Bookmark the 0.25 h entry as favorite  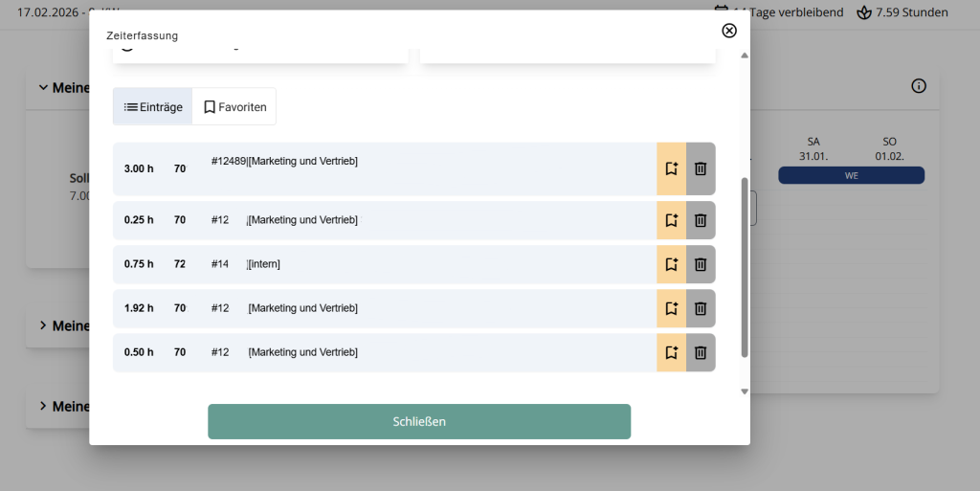pyautogui.click(x=671, y=220)
